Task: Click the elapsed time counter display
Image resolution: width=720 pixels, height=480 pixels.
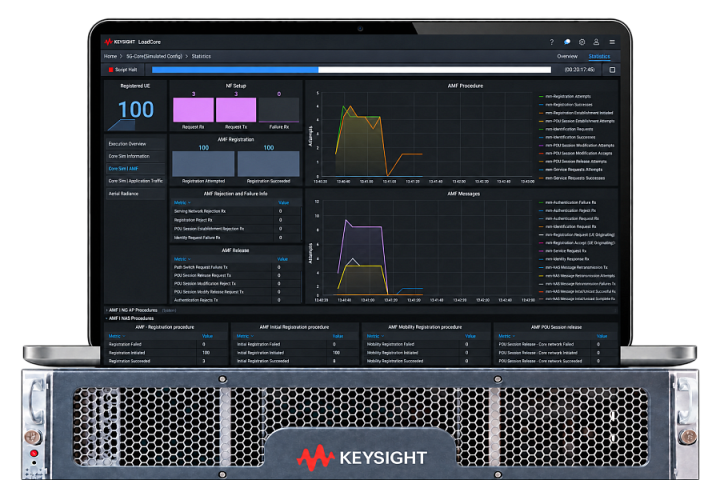Action: (579, 70)
